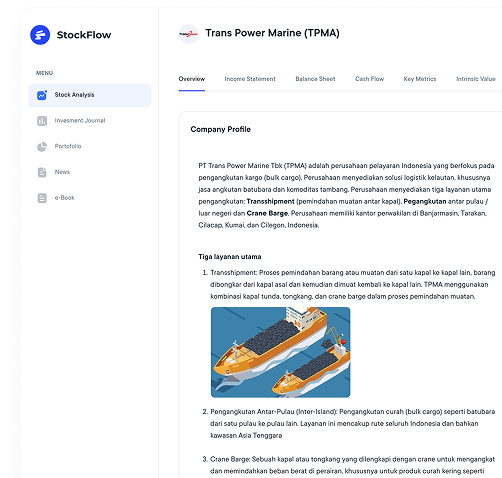Click the StockFlow brand name text
The height and width of the screenshot is (478, 502).
84,35
